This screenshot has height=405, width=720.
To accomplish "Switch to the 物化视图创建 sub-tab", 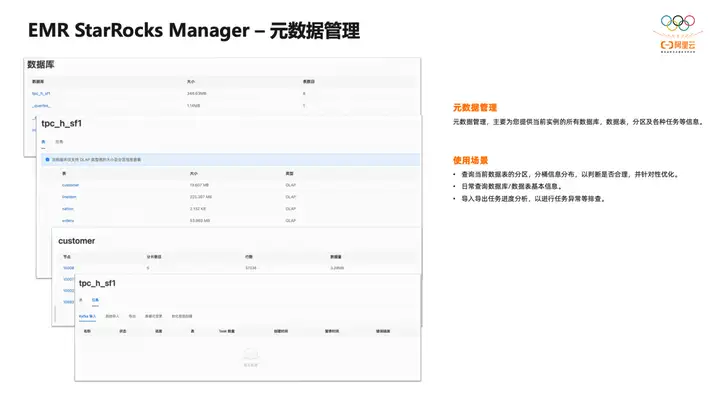I will tap(182, 316).
